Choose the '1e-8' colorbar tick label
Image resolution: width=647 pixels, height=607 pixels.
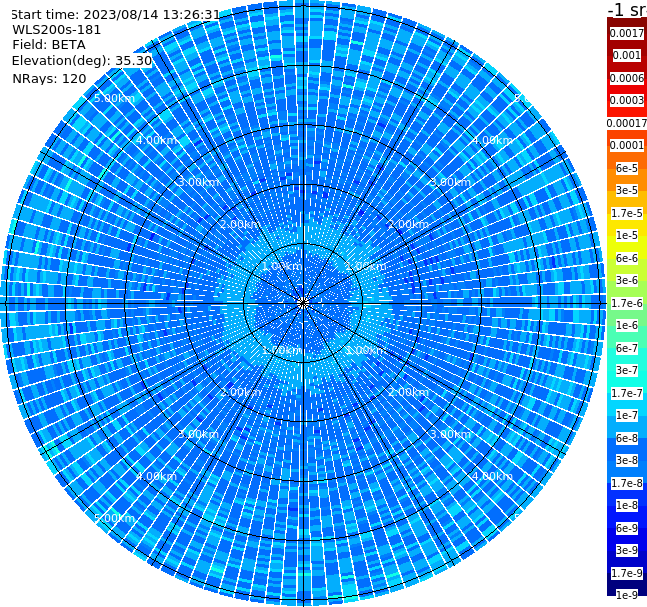[x=627, y=505]
